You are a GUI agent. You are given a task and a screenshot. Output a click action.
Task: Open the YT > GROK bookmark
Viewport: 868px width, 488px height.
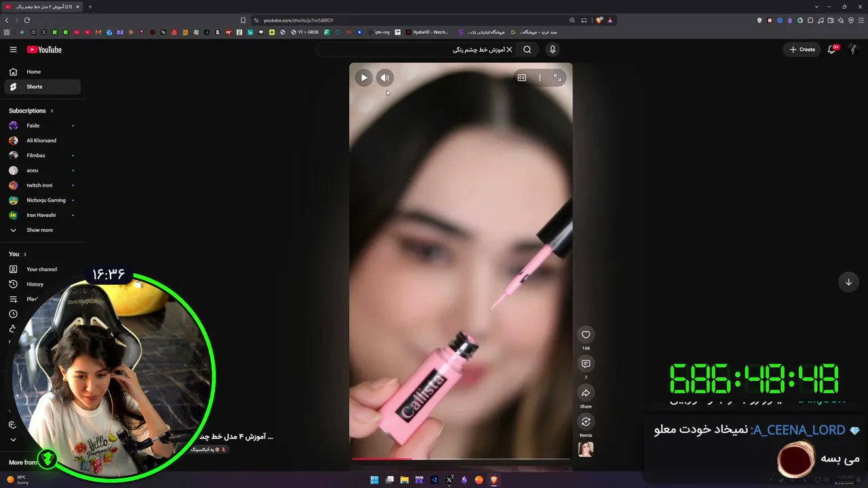(x=305, y=32)
